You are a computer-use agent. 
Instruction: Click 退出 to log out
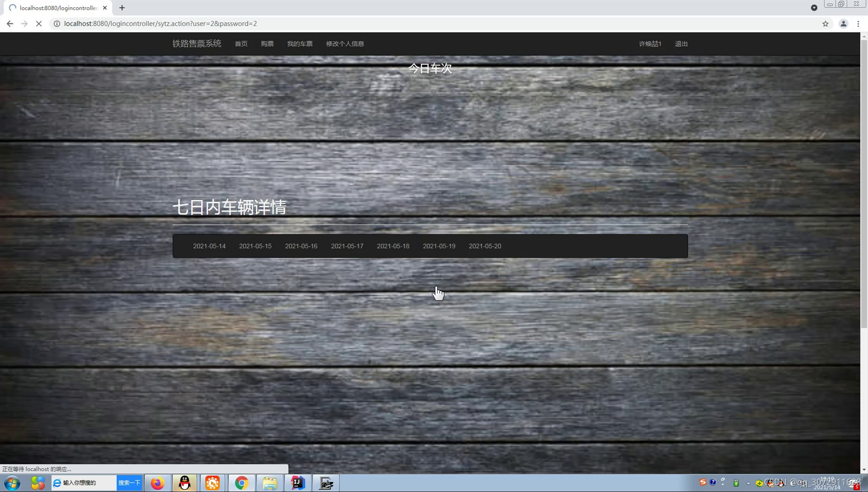[x=681, y=44]
